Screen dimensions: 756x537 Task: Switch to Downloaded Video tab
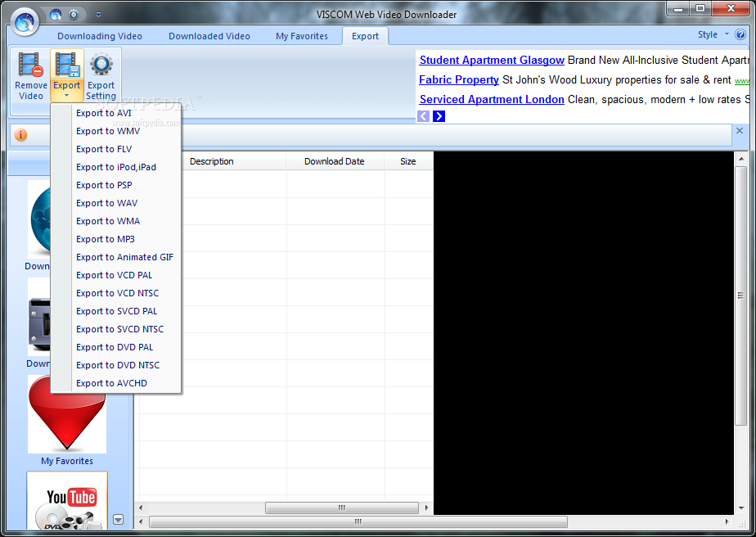pyautogui.click(x=209, y=36)
